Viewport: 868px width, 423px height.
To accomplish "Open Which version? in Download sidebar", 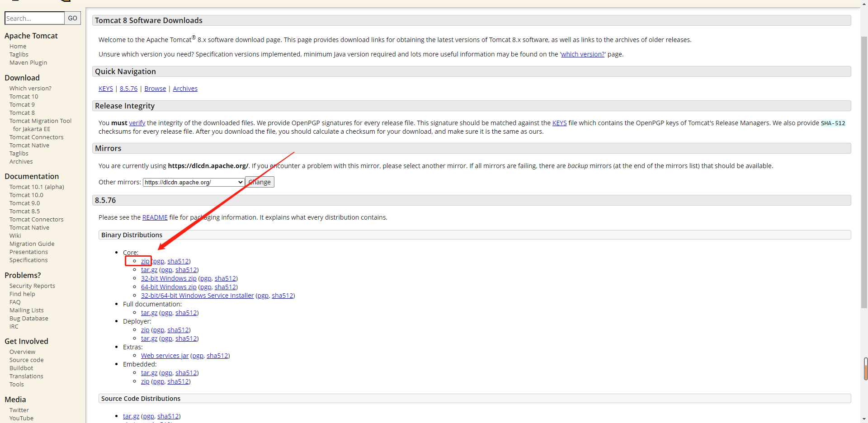I will pyautogui.click(x=30, y=89).
